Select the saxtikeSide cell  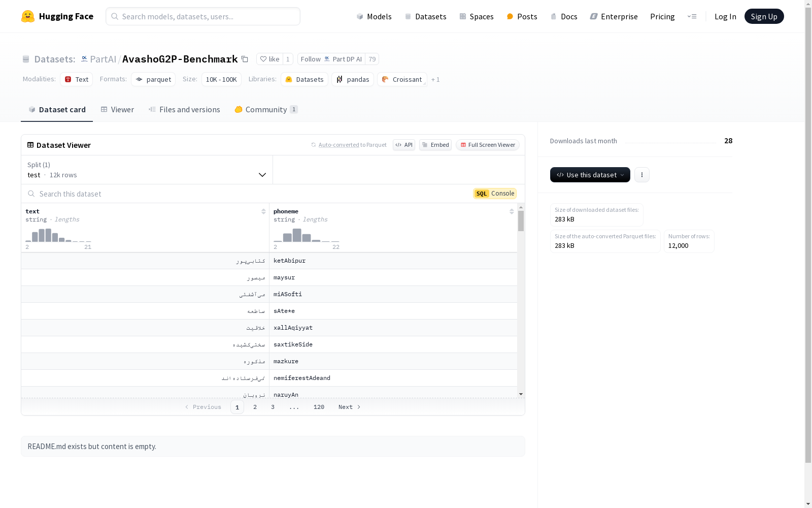(x=393, y=344)
